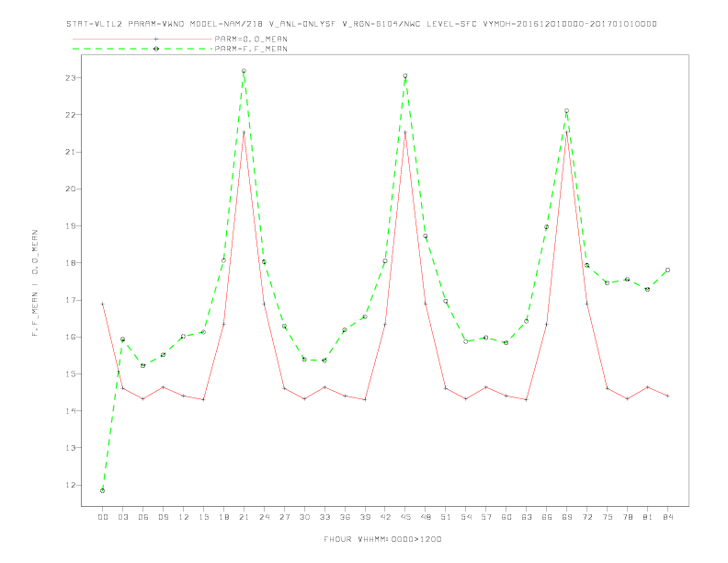Click x-axis tick label 84
The width and height of the screenshot is (728, 563).
(x=667, y=517)
